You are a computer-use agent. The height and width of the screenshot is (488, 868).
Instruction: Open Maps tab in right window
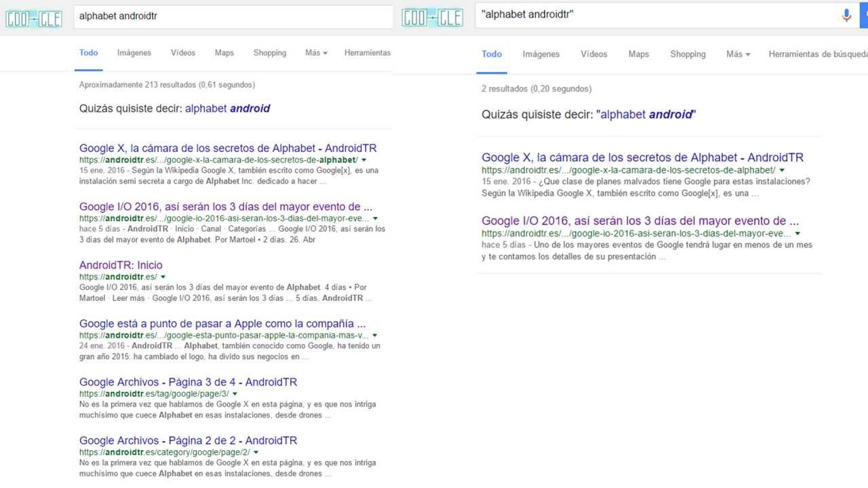639,54
